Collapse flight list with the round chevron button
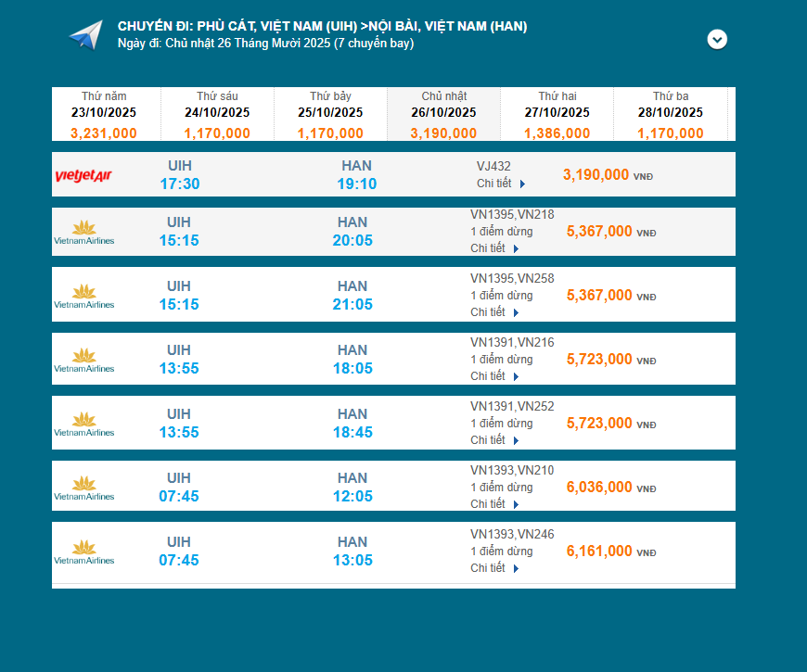Image resolution: width=807 pixels, height=672 pixels. (717, 39)
